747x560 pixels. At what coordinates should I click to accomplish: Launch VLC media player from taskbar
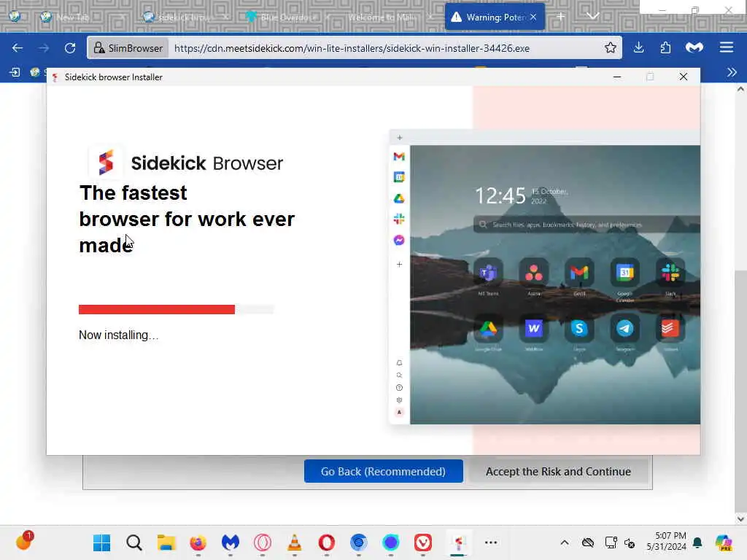(x=295, y=542)
